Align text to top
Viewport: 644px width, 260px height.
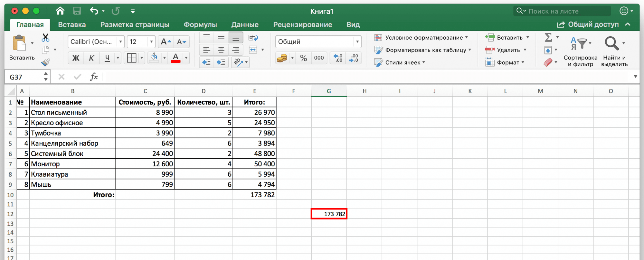coord(206,38)
